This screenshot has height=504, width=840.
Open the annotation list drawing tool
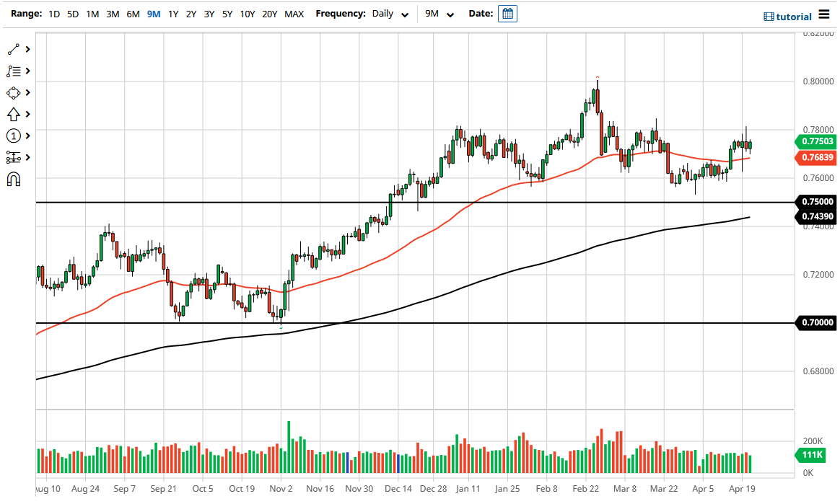click(x=13, y=71)
